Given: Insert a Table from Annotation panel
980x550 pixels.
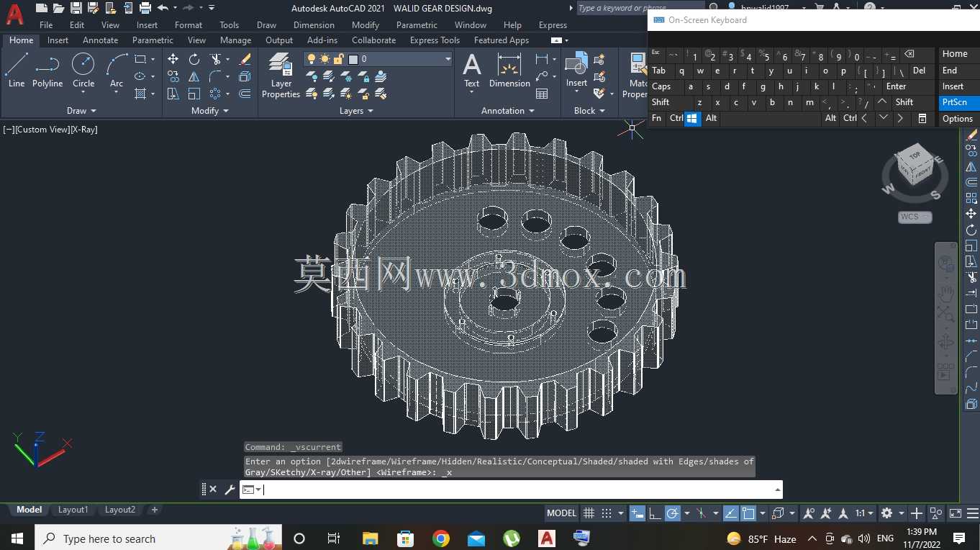Looking at the screenshot, I should (542, 94).
